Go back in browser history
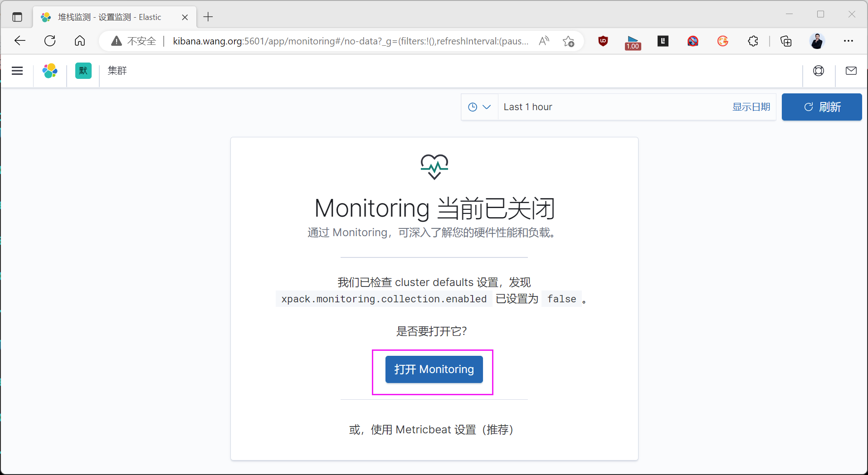Image resolution: width=868 pixels, height=475 pixels. pos(20,41)
